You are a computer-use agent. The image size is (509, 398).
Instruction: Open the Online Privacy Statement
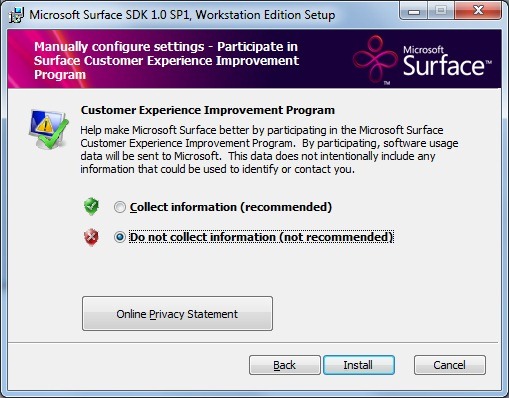pos(177,314)
